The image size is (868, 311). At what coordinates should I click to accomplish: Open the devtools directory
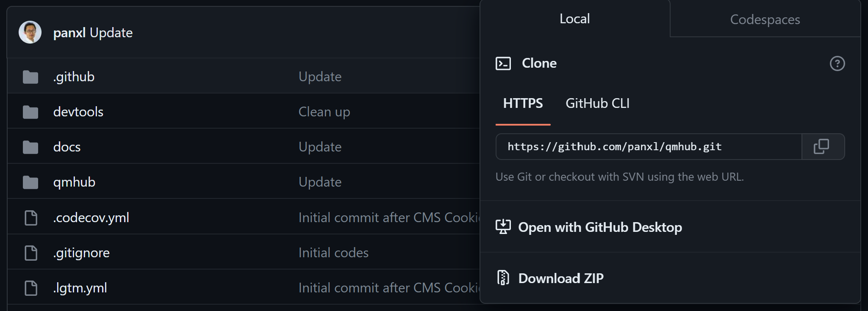(x=78, y=112)
